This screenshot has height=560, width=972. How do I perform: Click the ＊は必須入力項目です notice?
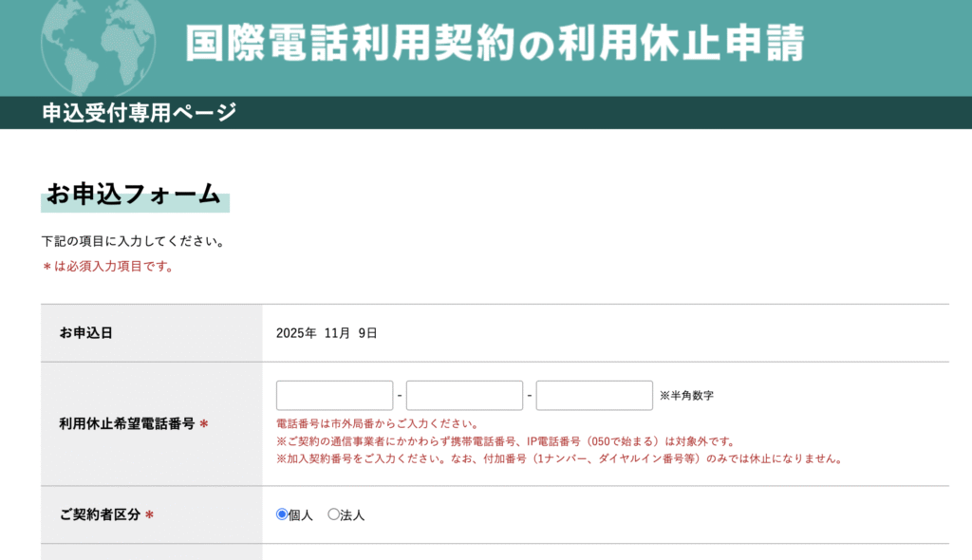coord(107,267)
